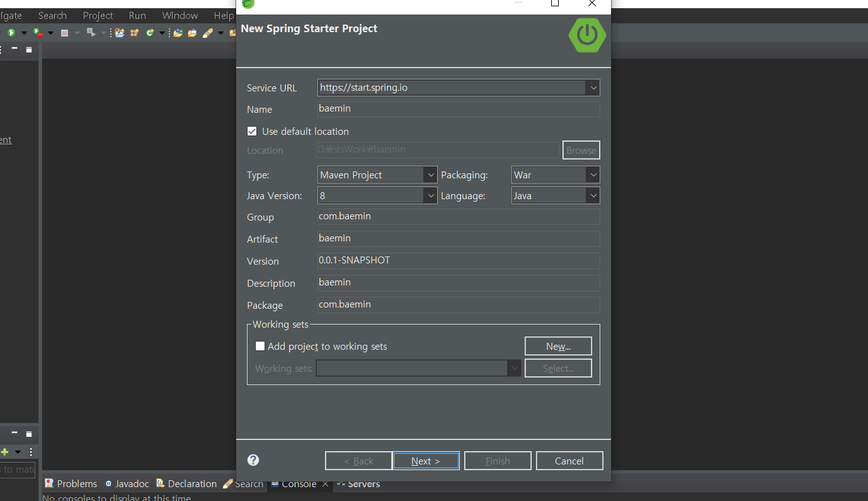This screenshot has height=501, width=868.
Task: Open the Window menu in menu bar
Action: tap(180, 16)
